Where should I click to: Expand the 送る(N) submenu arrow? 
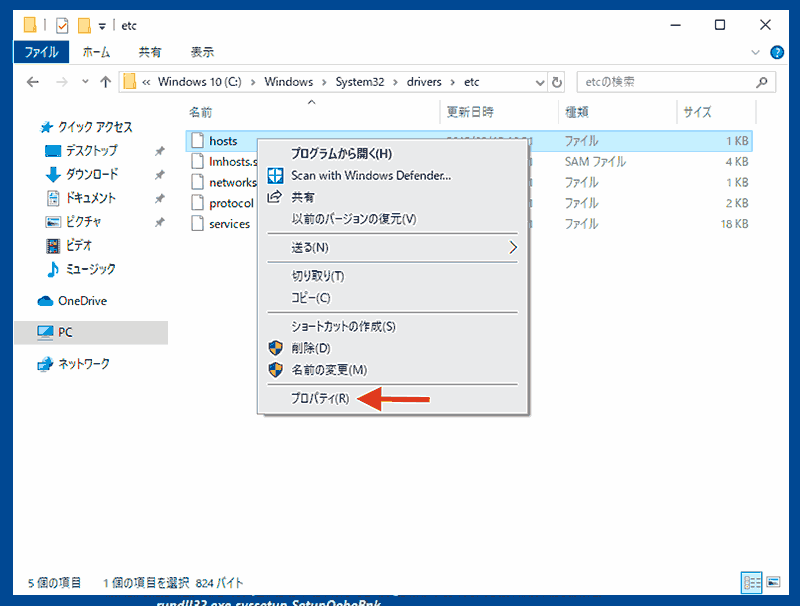coord(513,246)
